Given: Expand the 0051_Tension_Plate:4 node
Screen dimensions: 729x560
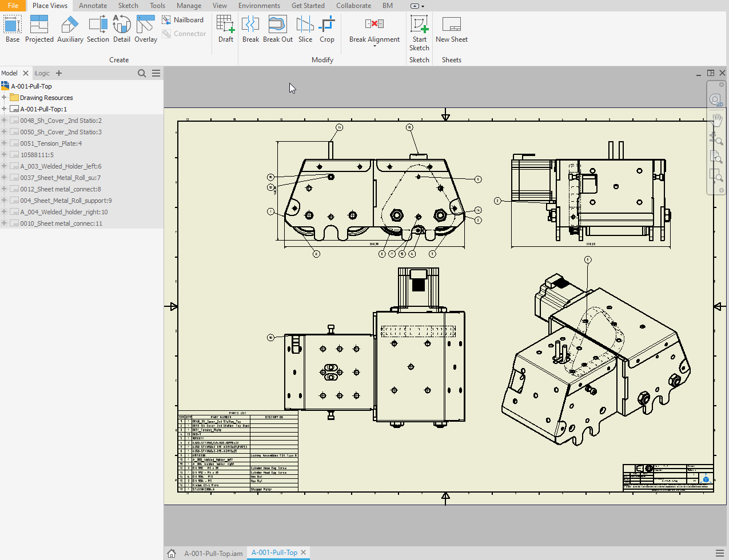Looking at the screenshot, I should tap(4, 143).
